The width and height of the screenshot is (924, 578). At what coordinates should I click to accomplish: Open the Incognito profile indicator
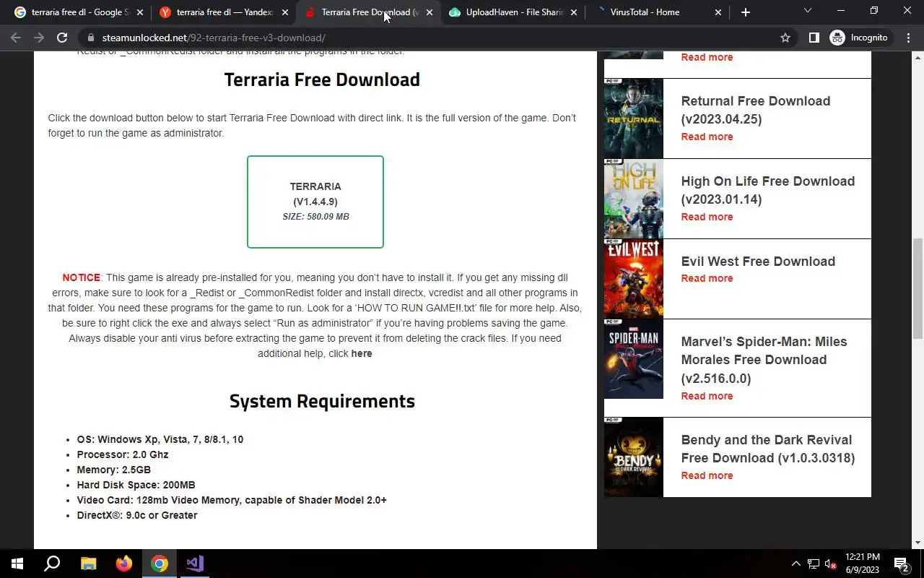[859, 38]
